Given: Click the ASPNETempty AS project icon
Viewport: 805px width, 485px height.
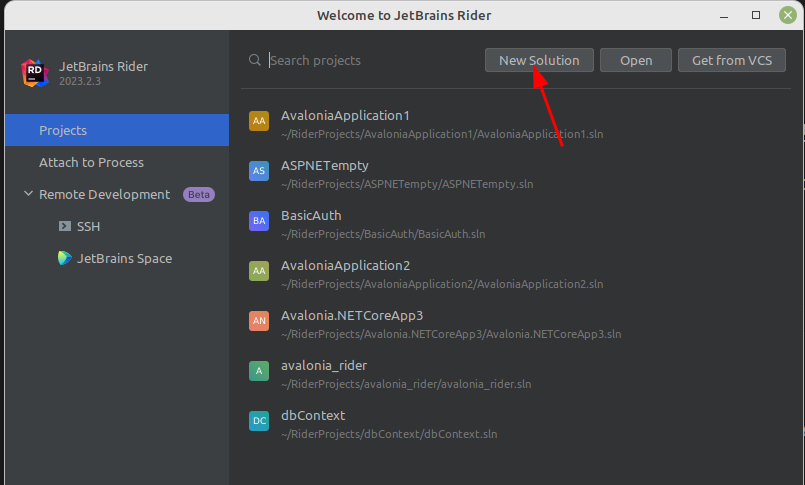Looking at the screenshot, I should [259, 171].
